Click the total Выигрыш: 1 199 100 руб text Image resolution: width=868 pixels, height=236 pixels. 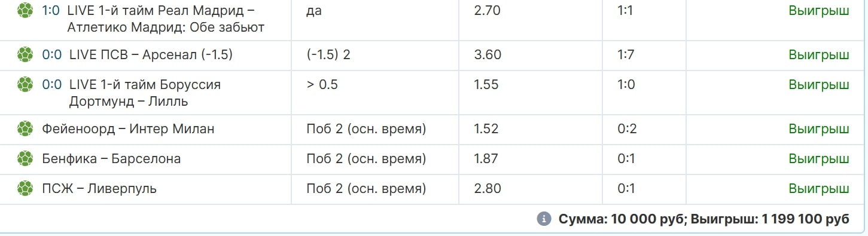(x=770, y=219)
